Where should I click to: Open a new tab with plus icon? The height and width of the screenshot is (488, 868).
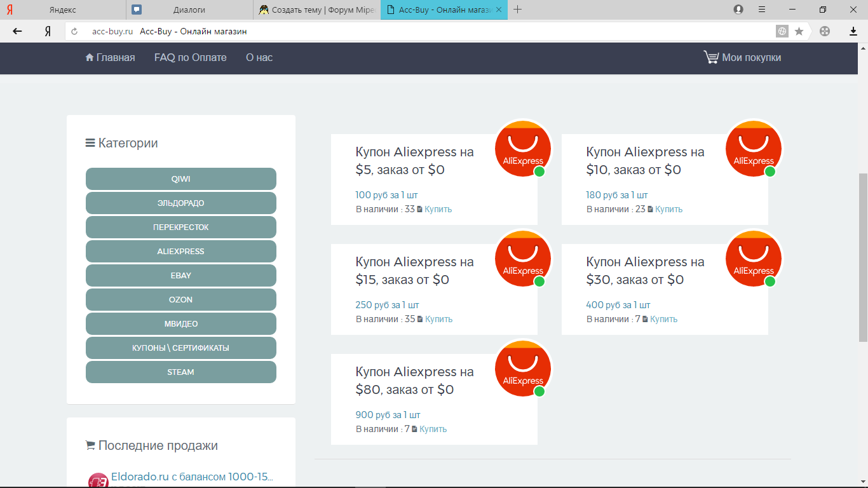(x=518, y=10)
